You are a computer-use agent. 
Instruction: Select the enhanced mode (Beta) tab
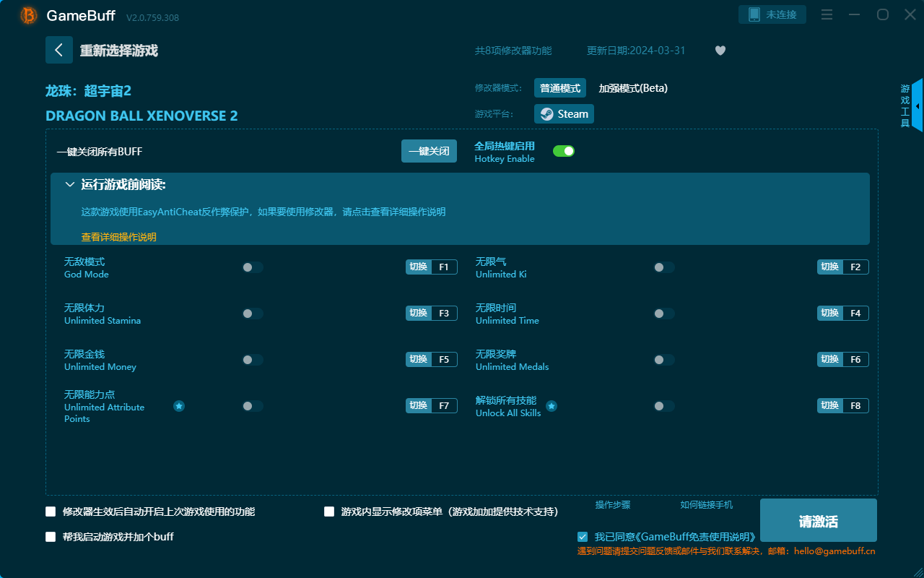[633, 88]
